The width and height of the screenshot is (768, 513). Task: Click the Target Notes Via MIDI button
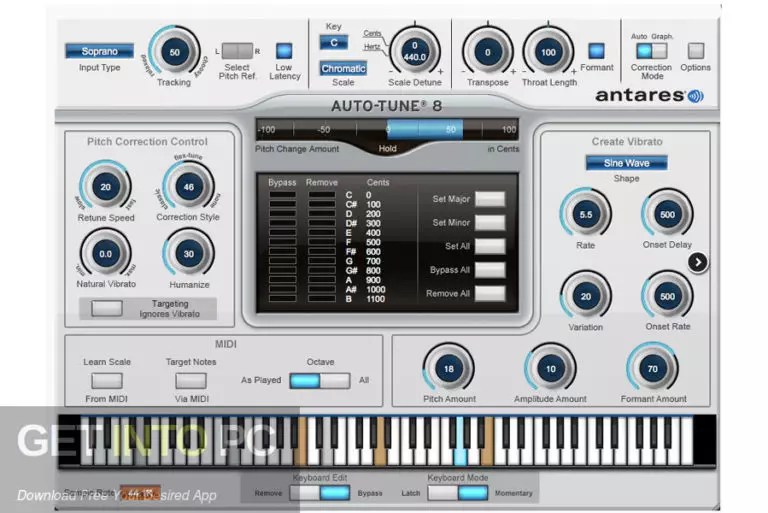click(x=191, y=381)
